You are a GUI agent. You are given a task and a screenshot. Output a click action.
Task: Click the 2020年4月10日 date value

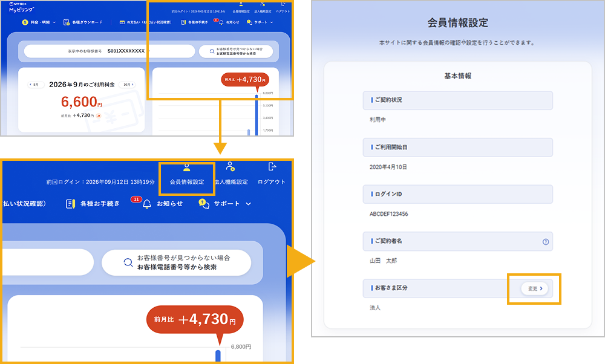coord(388,167)
